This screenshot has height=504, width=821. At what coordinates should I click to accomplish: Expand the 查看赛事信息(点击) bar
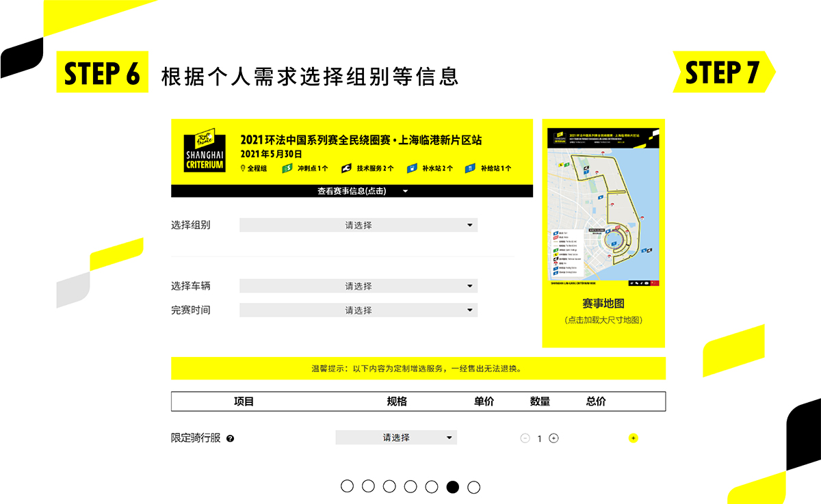[x=352, y=191]
